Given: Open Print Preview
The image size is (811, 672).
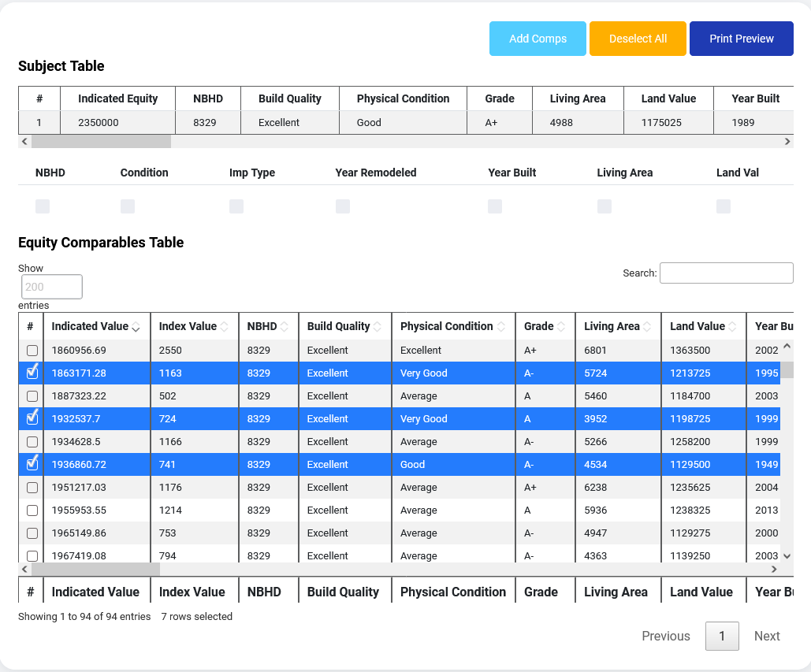Looking at the screenshot, I should [741, 38].
